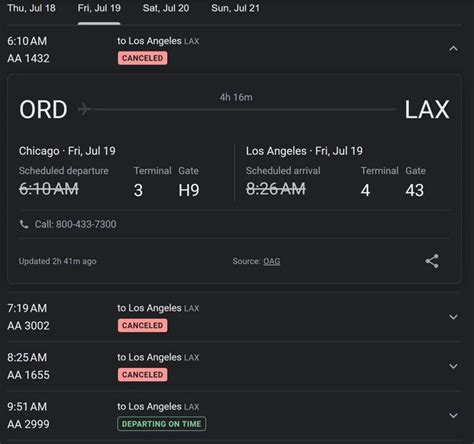Go to the Sun, Jul 21 tab
The image size is (474, 444).
coord(235,8)
